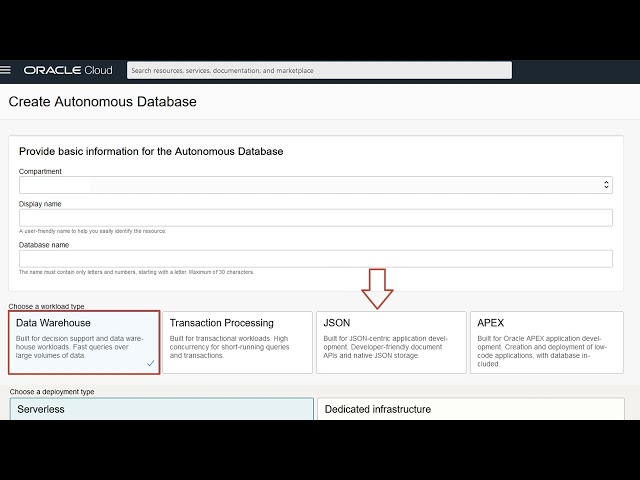The width and height of the screenshot is (640, 480).
Task: Focus the resources search box
Action: 319,70
